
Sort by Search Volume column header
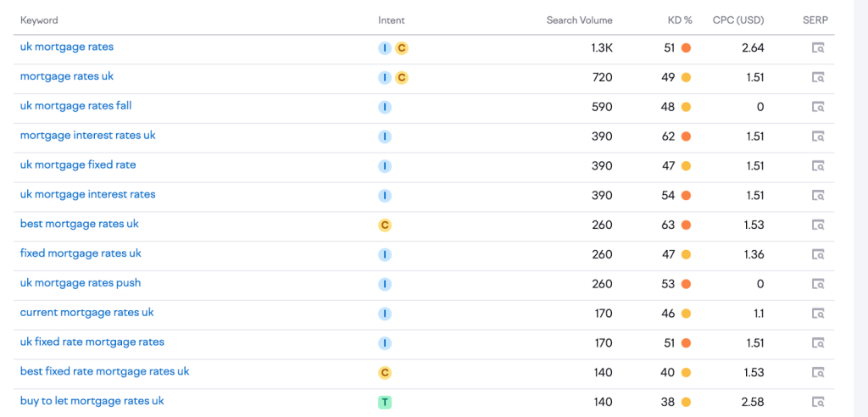(579, 20)
